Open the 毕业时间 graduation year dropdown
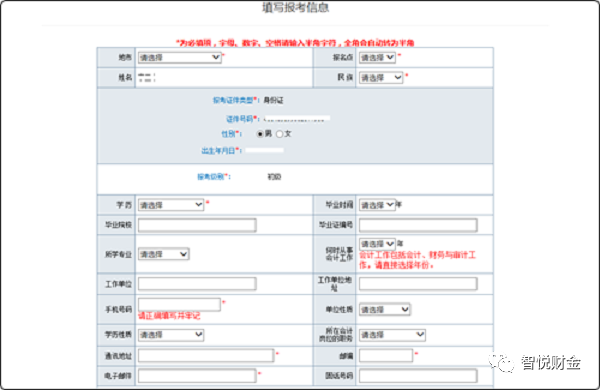 point(377,205)
